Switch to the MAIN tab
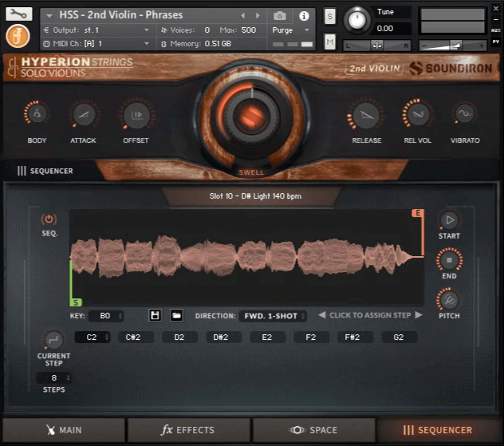Image resolution: width=504 pixels, height=446 pixels. 64,430
